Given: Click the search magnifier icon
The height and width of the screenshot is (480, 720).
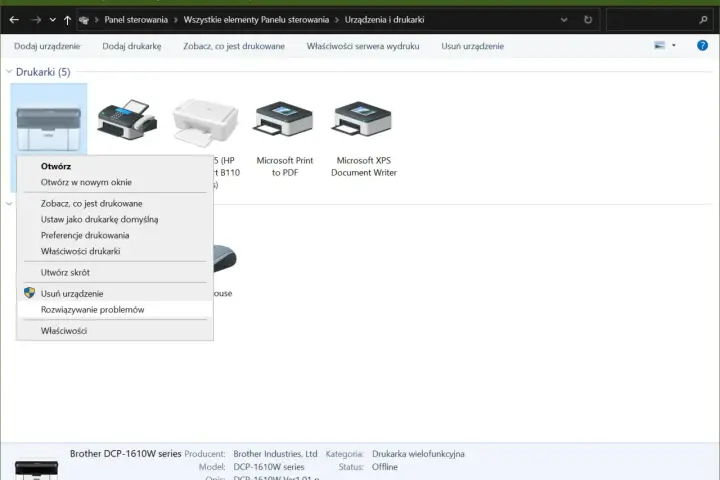Looking at the screenshot, I should [x=703, y=20].
